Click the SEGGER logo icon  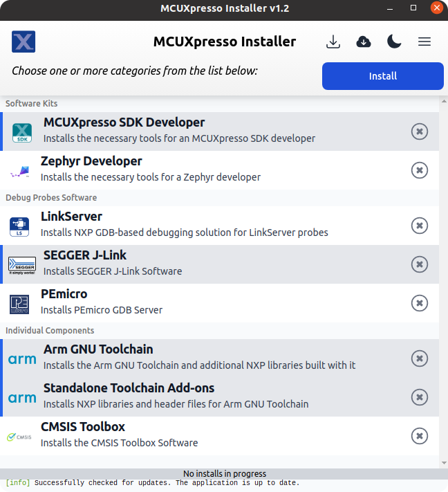pos(22,264)
